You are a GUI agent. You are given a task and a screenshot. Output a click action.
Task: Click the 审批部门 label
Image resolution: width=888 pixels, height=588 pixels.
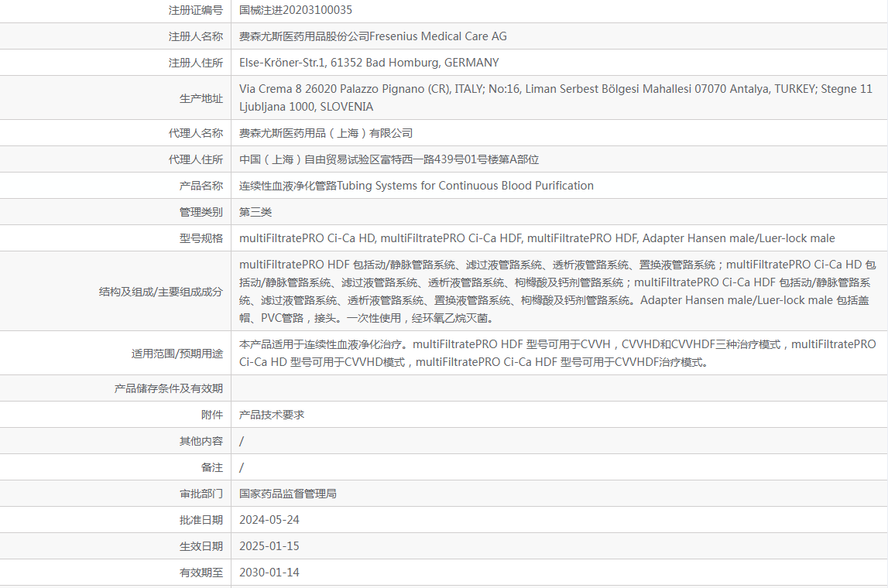pos(201,494)
